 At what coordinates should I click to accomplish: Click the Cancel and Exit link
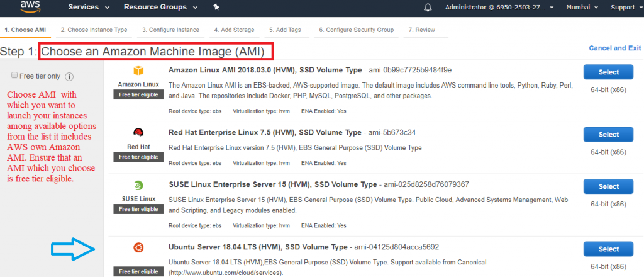tap(615, 48)
